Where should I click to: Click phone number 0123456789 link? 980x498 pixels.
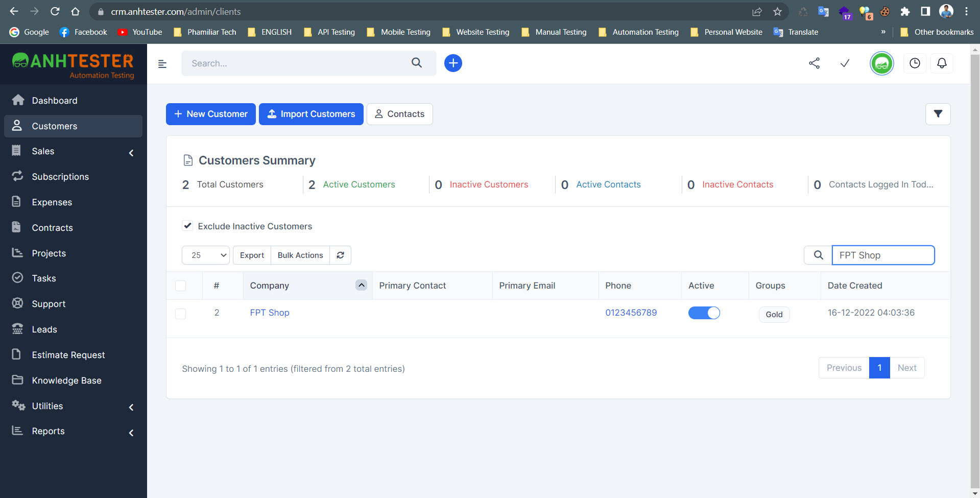click(x=631, y=313)
